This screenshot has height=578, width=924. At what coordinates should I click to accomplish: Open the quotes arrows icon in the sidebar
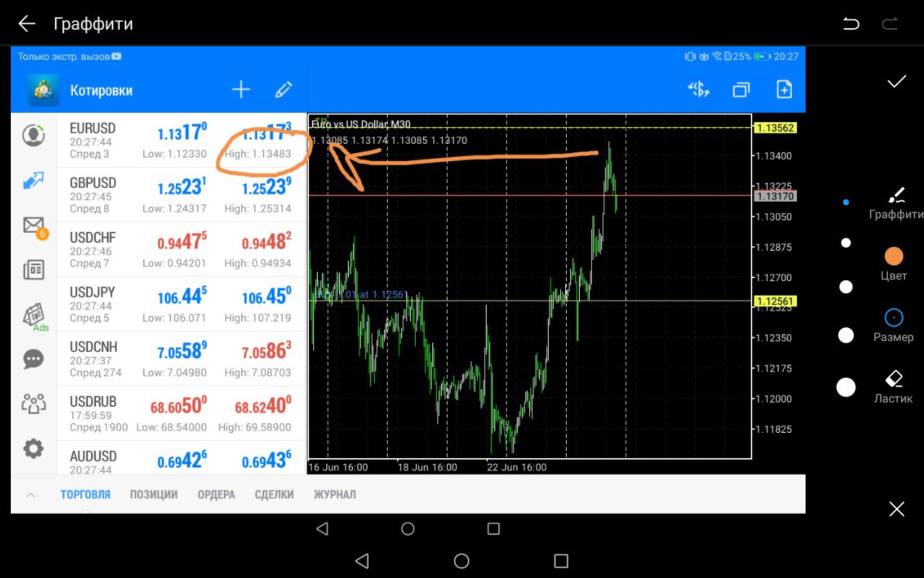click(33, 181)
